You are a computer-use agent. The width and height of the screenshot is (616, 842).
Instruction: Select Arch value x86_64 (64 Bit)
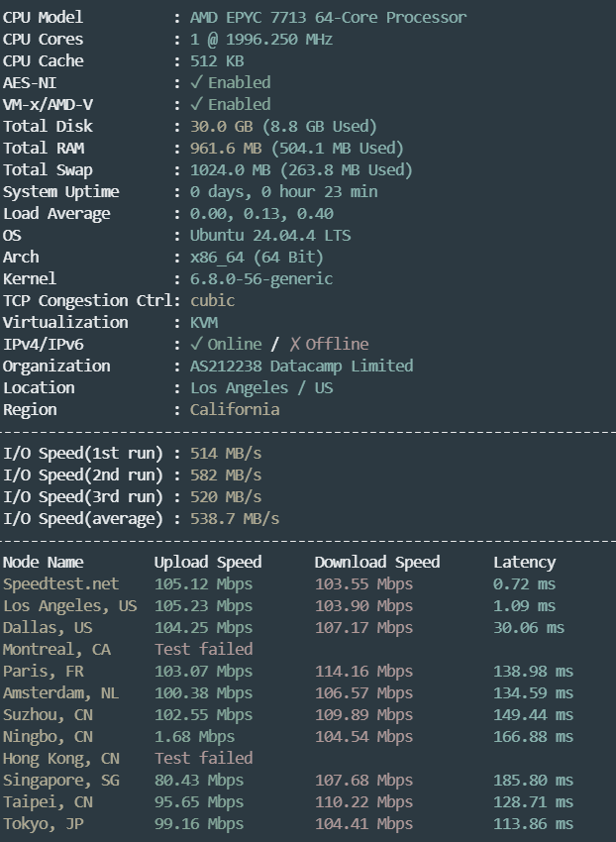click(x=257, y=258)
